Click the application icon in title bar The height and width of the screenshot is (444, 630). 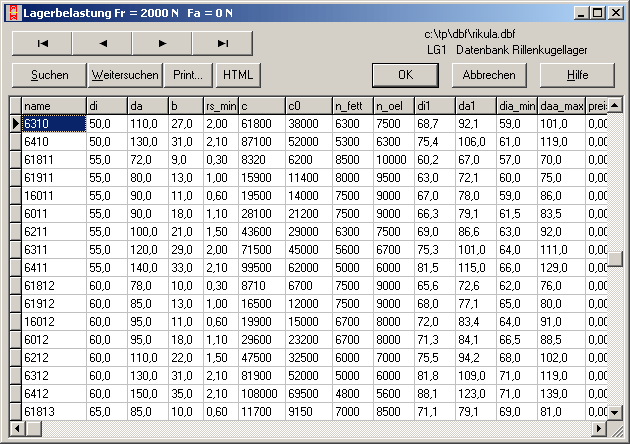coord(10,11)
